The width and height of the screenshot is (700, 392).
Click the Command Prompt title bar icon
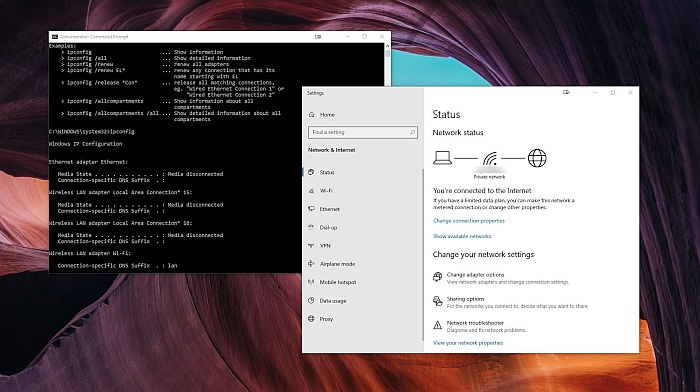coord(55,37)
